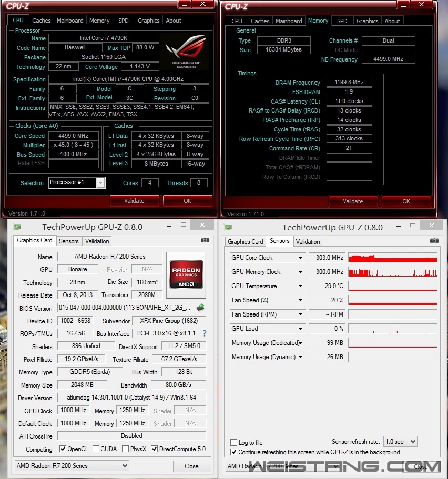Open the Fan Speed (RPM) sensor dropdown
The height and width of the screenshot is (479, 448).
tap(300, 314)
